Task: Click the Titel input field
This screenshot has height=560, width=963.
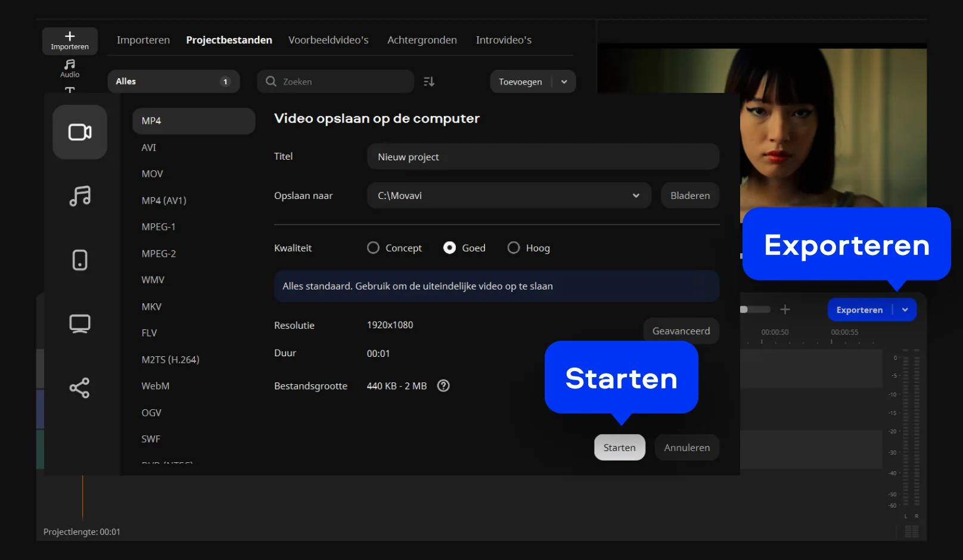Action: click(543, 157)
